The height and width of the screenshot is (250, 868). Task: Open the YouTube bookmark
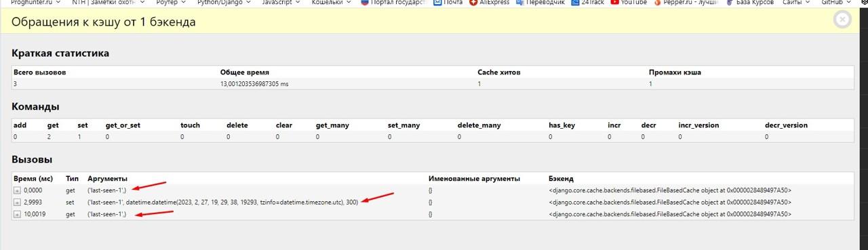(x=629, y=3)
